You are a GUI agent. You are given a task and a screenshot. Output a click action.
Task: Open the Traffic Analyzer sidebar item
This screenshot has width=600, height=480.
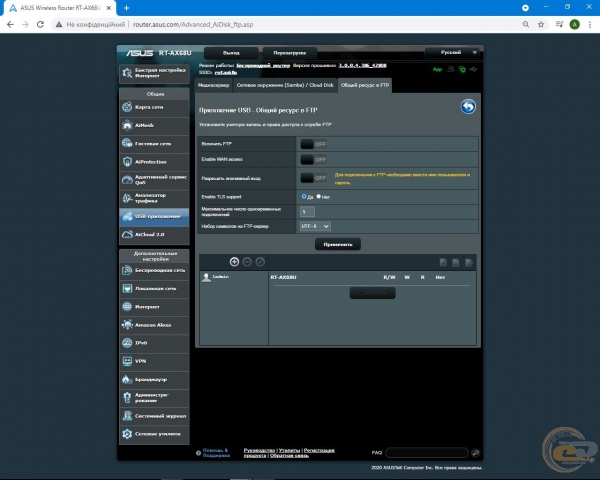click(154, 198)
